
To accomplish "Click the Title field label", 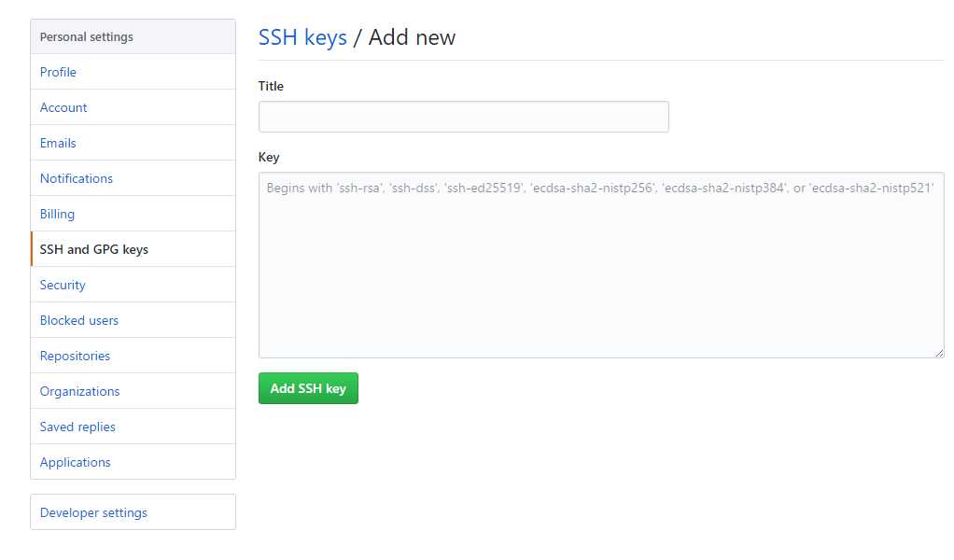I will (x=271, y=87).
